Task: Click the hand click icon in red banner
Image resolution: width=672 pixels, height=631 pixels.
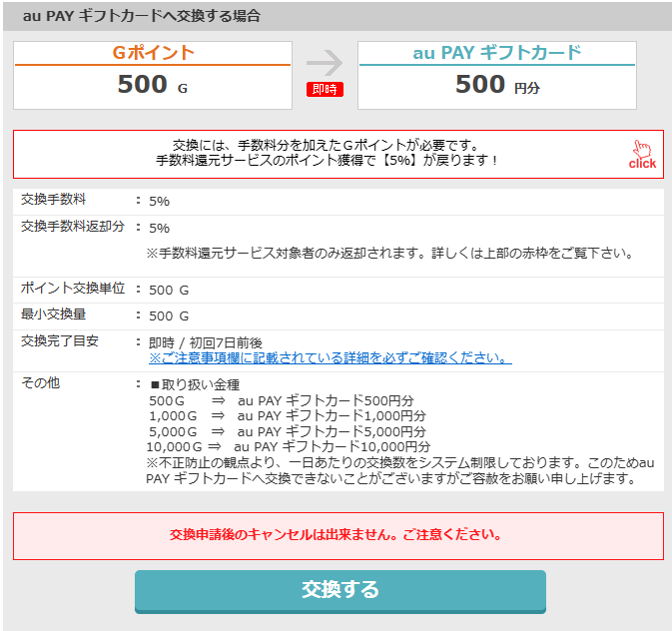Action: coord(642,155)
